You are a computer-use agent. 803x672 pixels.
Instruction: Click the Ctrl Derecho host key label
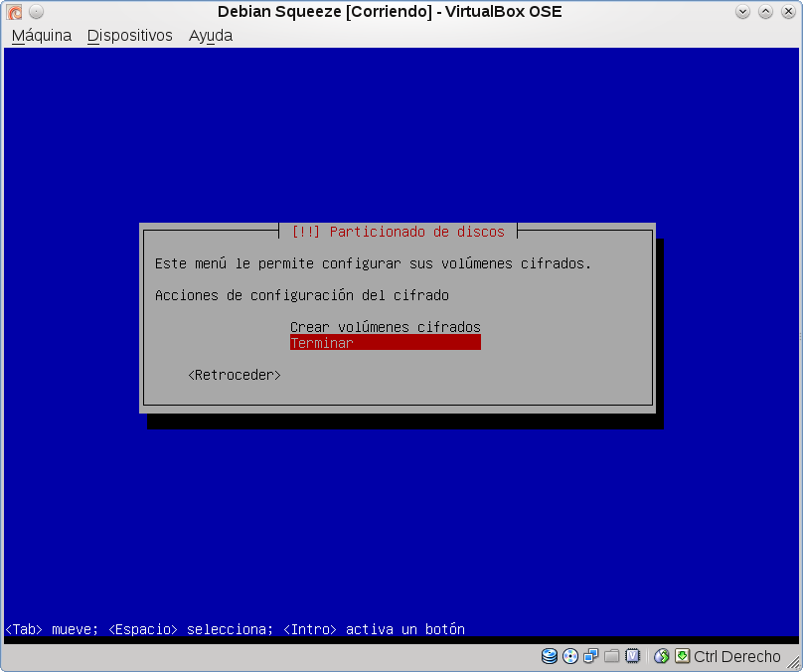pyautogui.click(x=737, y=656)
